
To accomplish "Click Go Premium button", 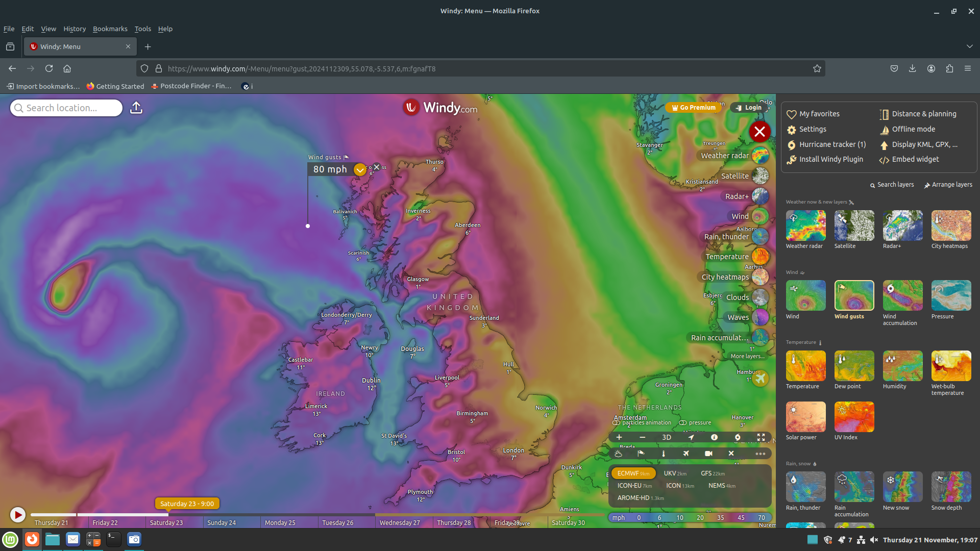I will (694, 107).
